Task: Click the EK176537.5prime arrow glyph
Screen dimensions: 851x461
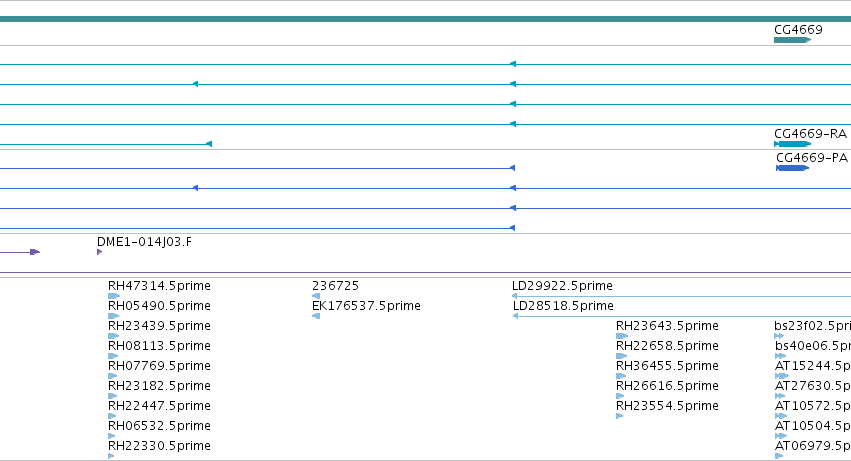Action: point(316,316)
